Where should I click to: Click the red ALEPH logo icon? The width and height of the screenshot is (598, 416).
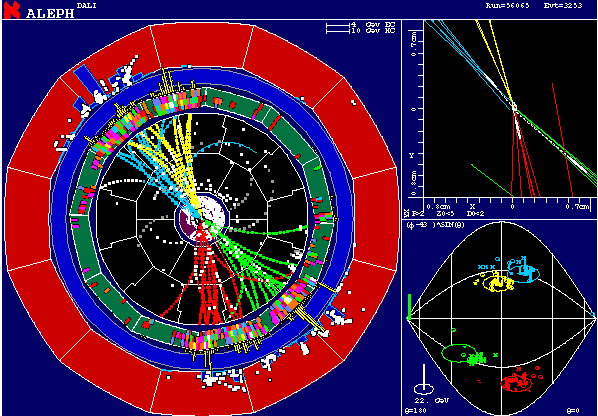(11, 10)
